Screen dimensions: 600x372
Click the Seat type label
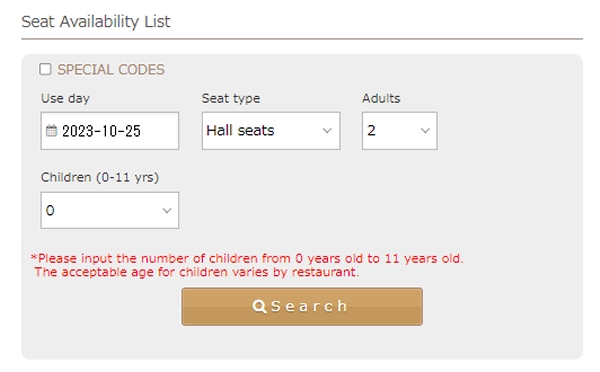tap(231, 98)
